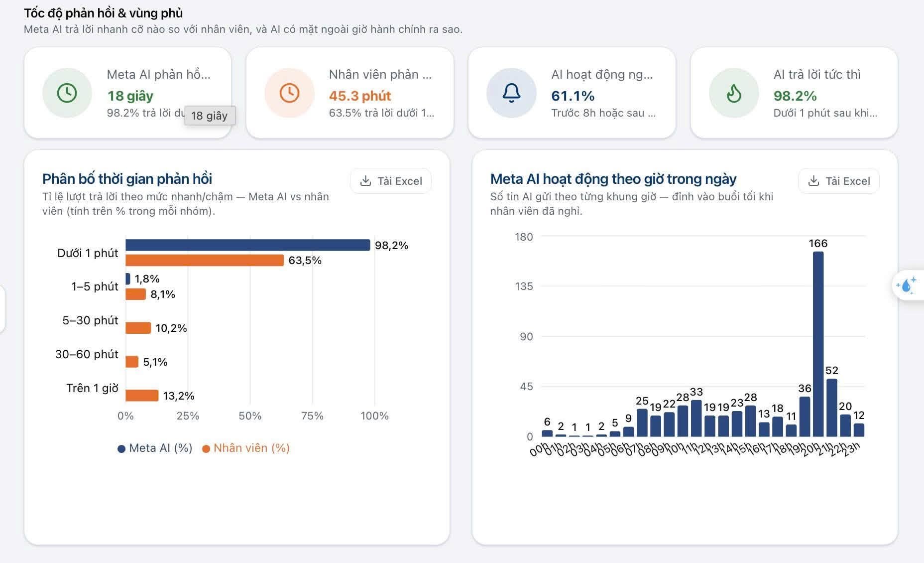Image resolution: width=924 pixels, height=563 pixels.
Task: Click the orange clock icon on Nhân viên card
Action: (x=289, y=93)
